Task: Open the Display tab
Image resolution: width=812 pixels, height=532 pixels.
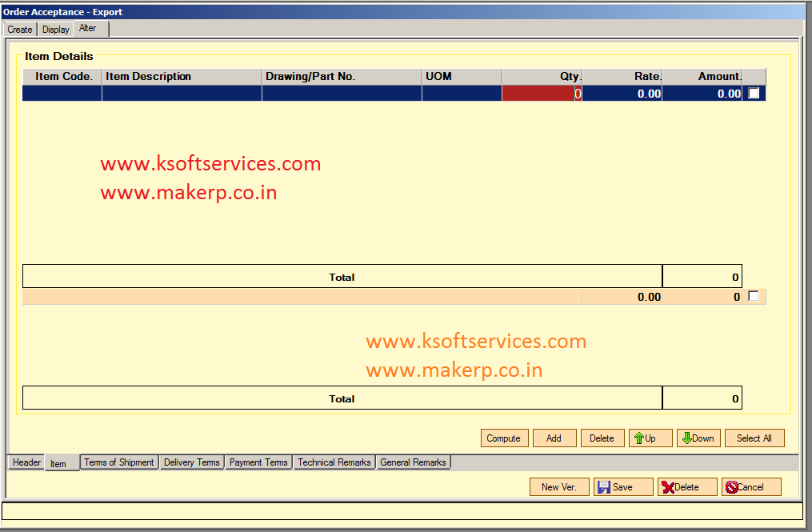Action: (x=56, y=30)
